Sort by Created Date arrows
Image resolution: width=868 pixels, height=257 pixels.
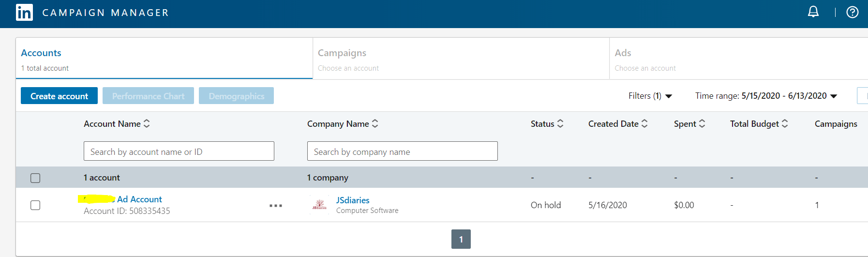click(644, 124)
